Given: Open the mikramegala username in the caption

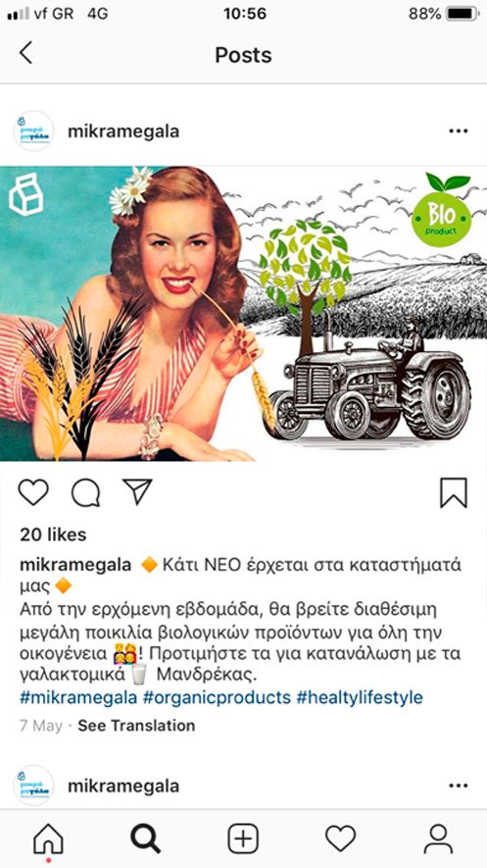Looking at the screenshot, I should 75,565.
